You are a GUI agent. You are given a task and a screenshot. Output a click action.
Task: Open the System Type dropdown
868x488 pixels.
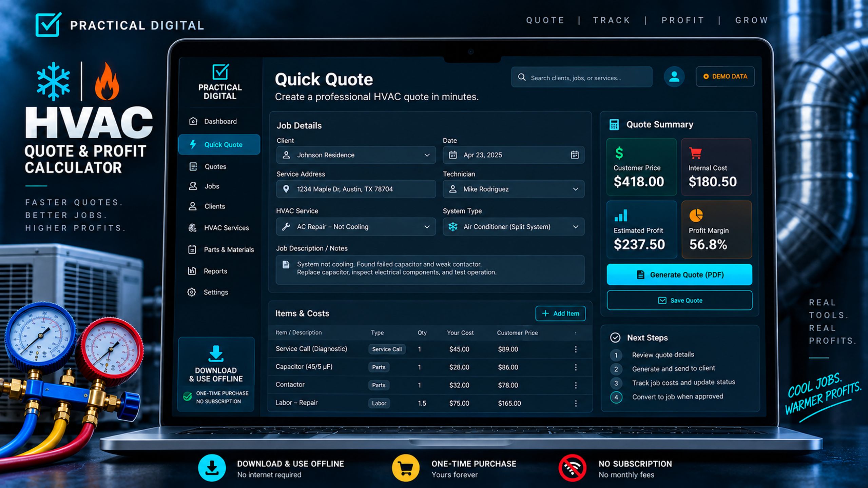click(x=514, y=227)
